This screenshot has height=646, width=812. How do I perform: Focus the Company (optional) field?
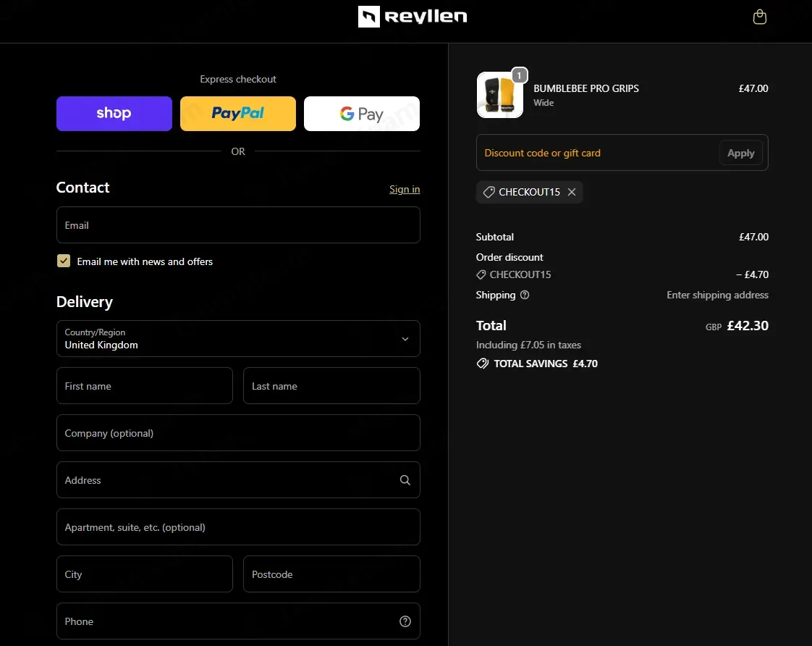[238, 433]
